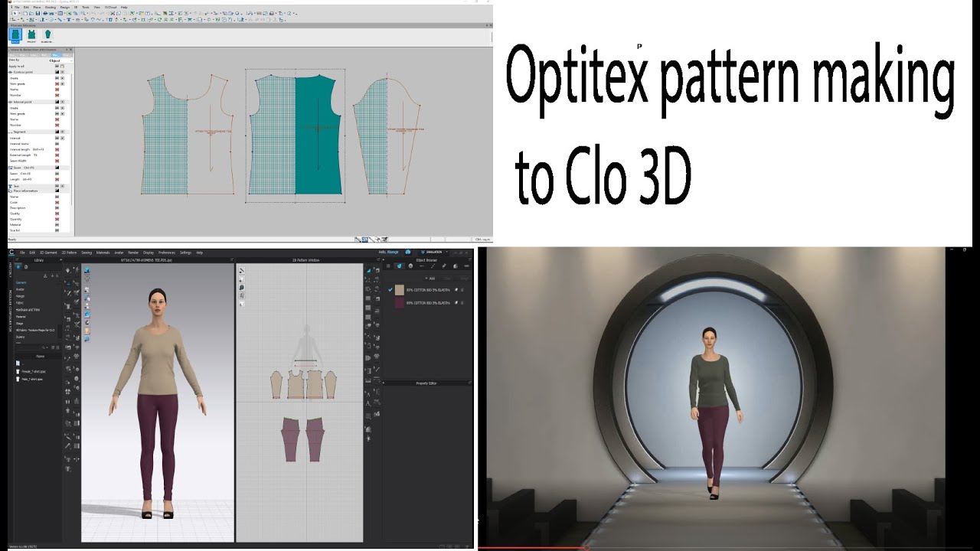
Task: Click the History side tab in CLO
Action: (10, 269)
